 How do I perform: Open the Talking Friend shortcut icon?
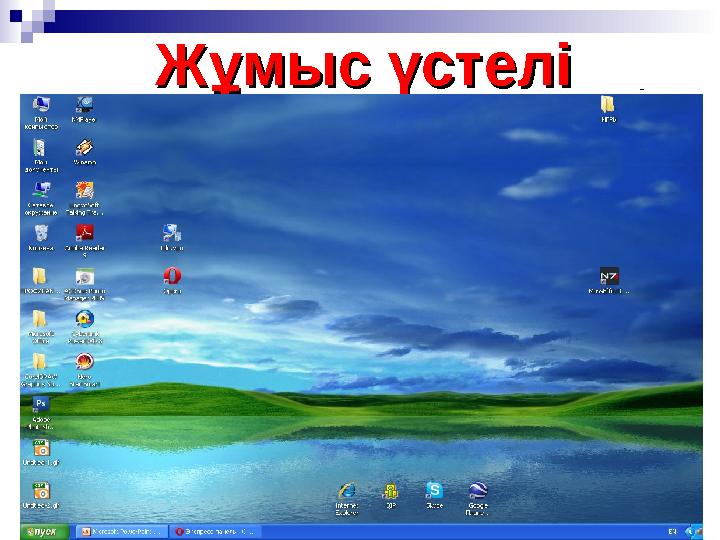[84, 191]
